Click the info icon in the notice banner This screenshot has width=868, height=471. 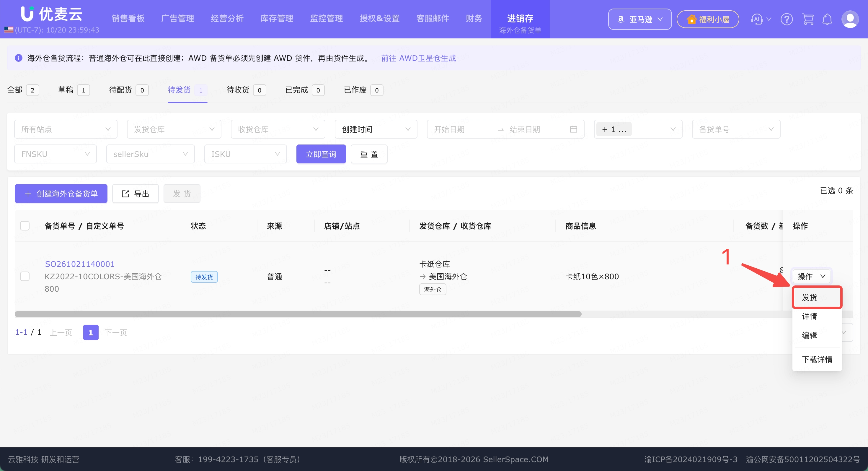tap(19, 58)
